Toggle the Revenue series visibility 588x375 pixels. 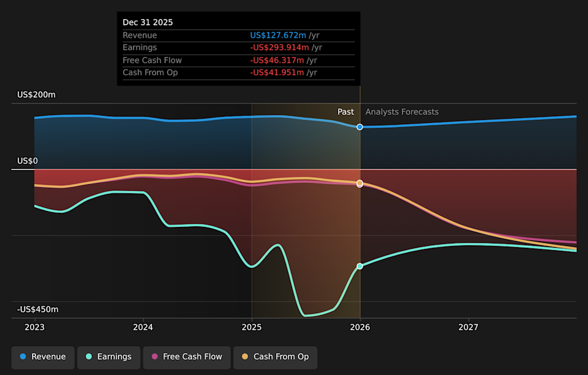(x=42, y=357)
